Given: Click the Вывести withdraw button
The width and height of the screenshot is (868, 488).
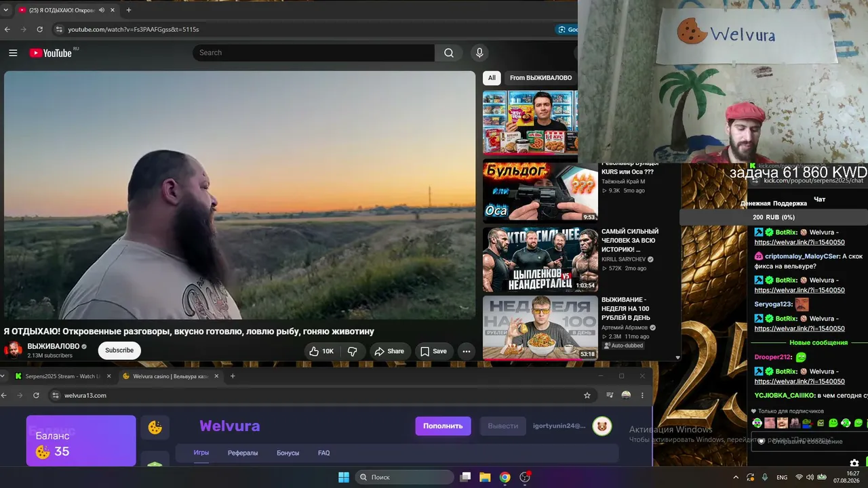Looking at the screenshot, I should click(x=503, y=426).
